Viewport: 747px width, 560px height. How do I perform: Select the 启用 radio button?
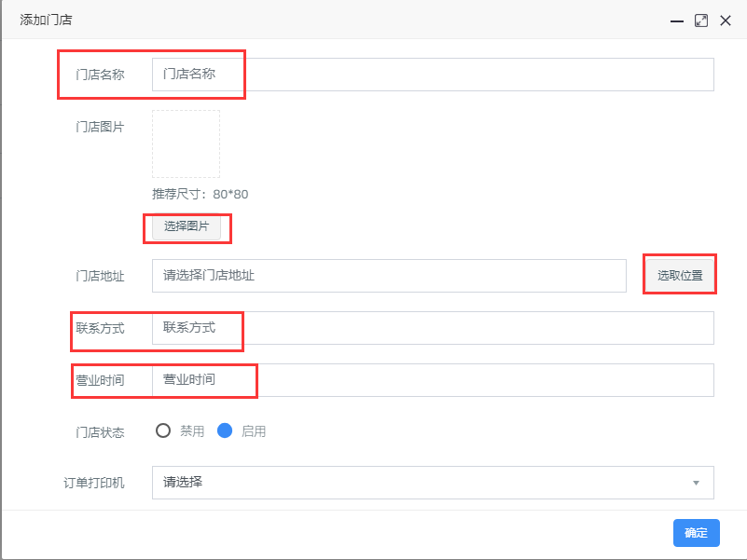pos(225,430)
